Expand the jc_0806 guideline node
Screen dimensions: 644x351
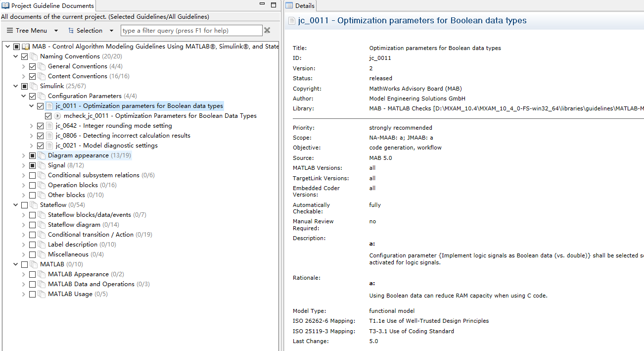coord(31,136)
